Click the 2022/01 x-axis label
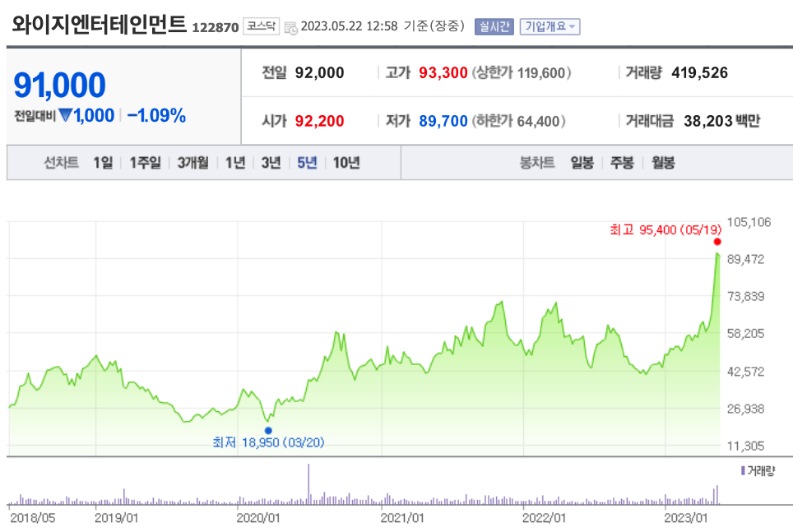The width and height of the screenshot is (793, 532). coord(545,518)
